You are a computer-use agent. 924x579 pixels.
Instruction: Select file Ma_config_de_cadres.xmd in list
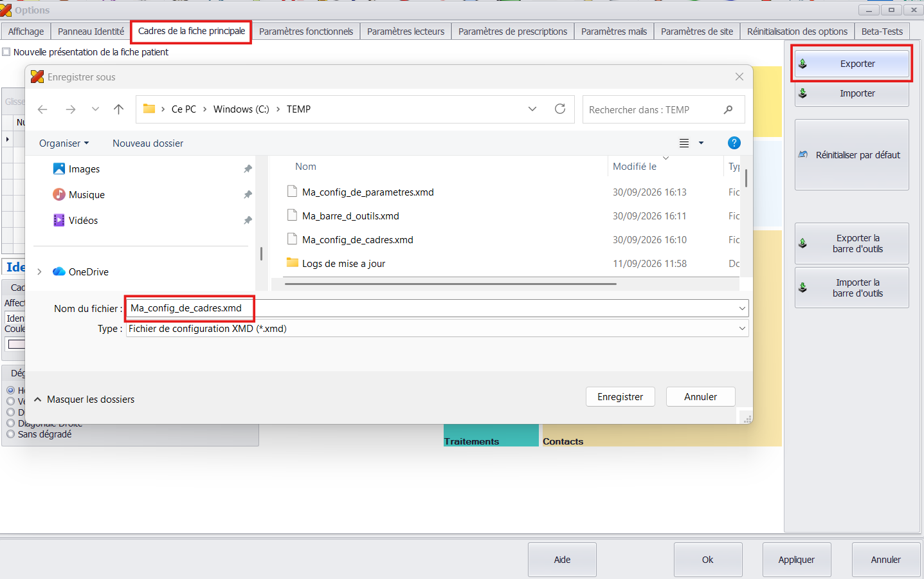(x=358, y=240)
